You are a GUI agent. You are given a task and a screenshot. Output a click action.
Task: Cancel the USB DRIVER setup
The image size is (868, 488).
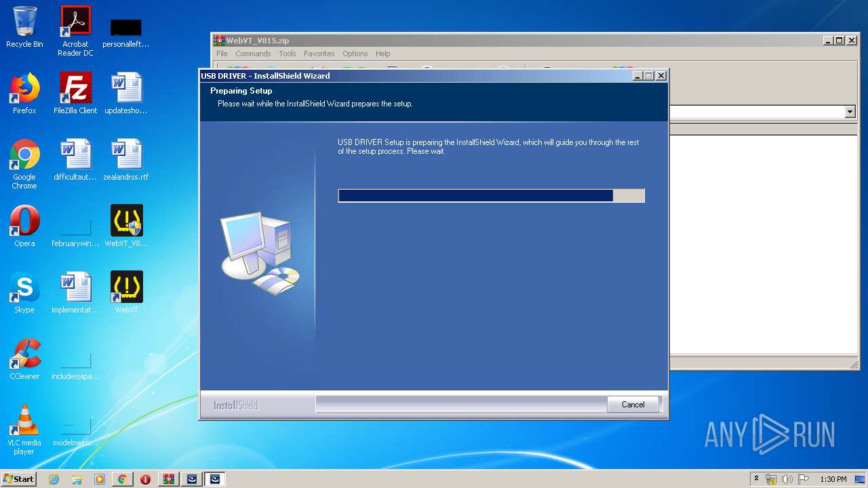click(x=633, y=405)
